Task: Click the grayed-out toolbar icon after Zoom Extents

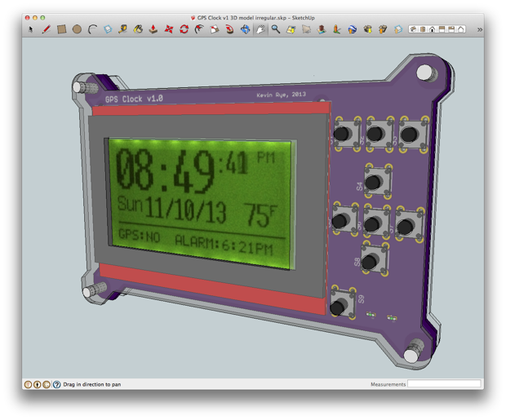Action: click(x=306, y=29)
